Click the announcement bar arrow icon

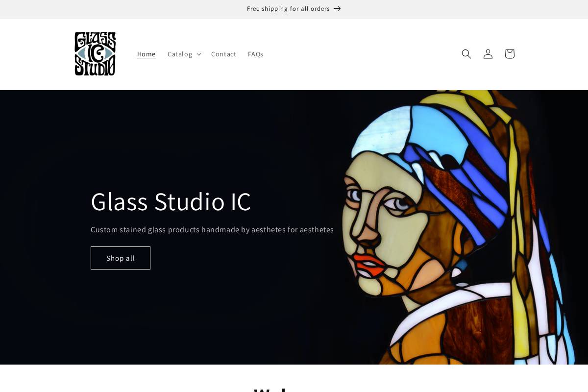point(337,8)
